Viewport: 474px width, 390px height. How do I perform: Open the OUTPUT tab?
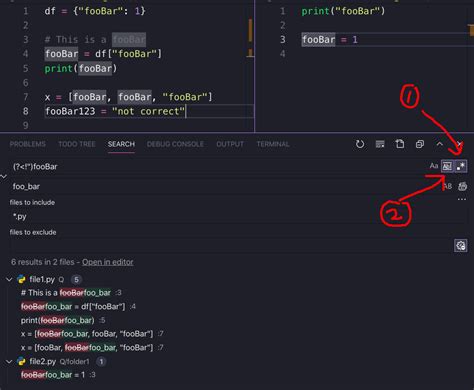230,144
